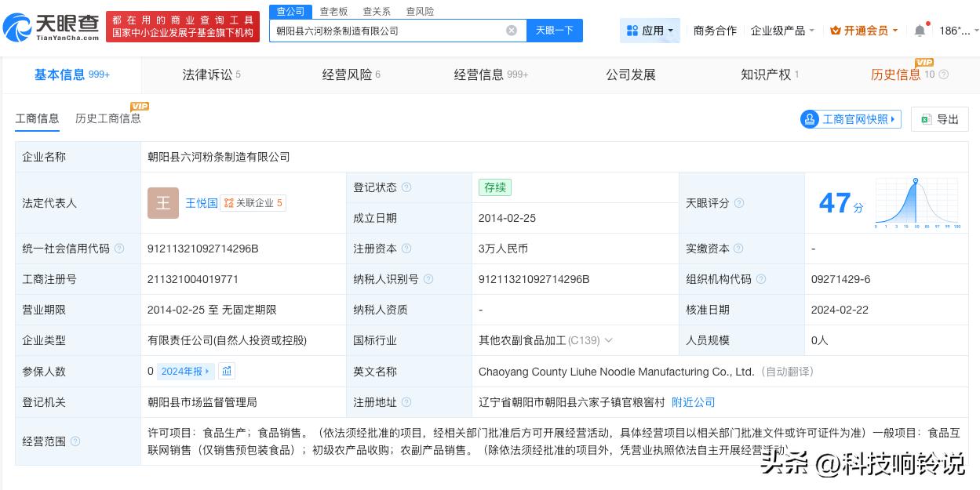Image resolution: width=980 pixels, height=490 pixels.
Task: Click the 王 avatar of the legal representative
Action: point(163,203)
